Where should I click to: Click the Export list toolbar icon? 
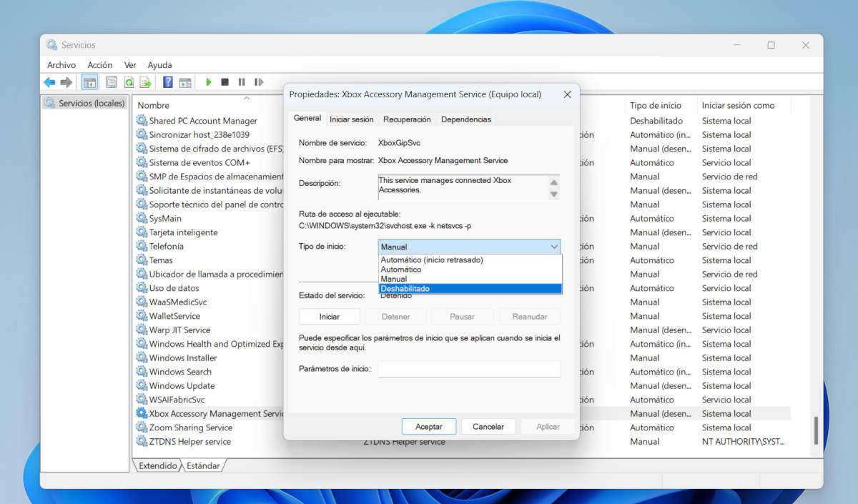pos(145,82)
